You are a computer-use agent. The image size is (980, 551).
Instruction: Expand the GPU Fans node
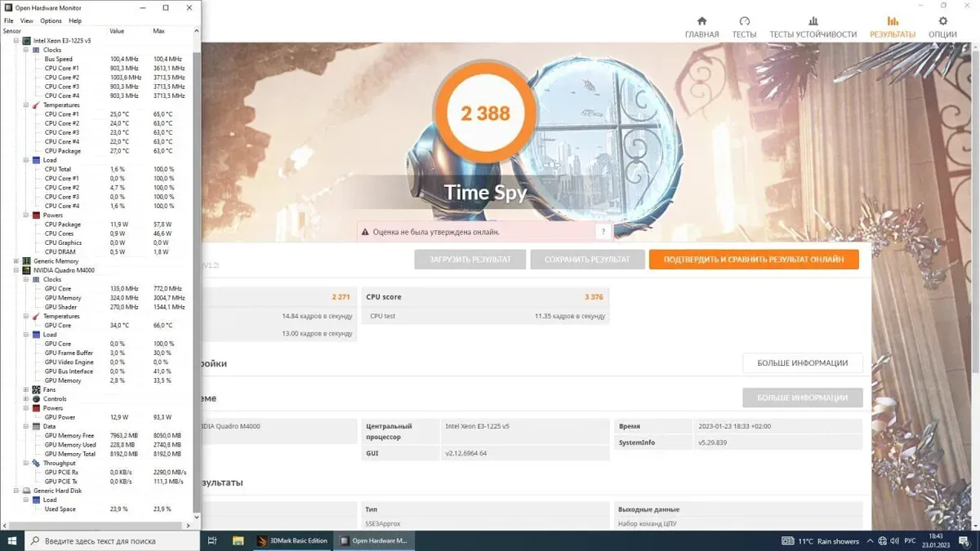(x=26, y=389)
